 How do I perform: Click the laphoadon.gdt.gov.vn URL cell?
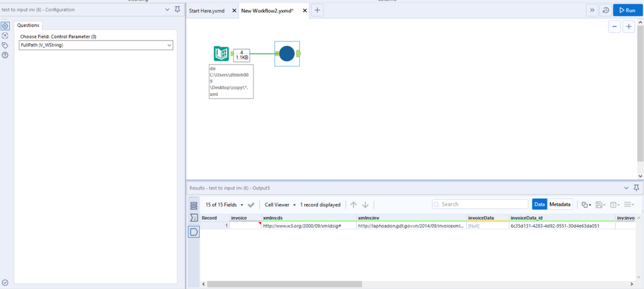click(x=411, y=226)
